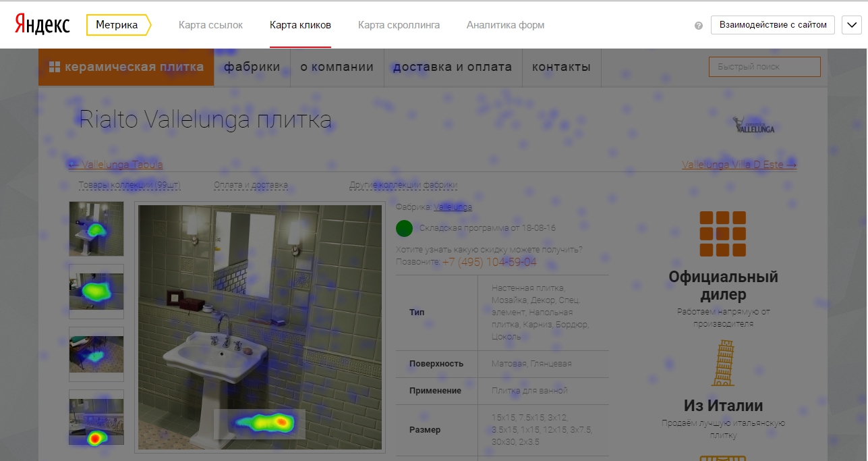The width and height of the screenshot is (868, 461).
Task: Click the Vallelunga factory link
Action: pyautogui.click(x=453, y=207)
